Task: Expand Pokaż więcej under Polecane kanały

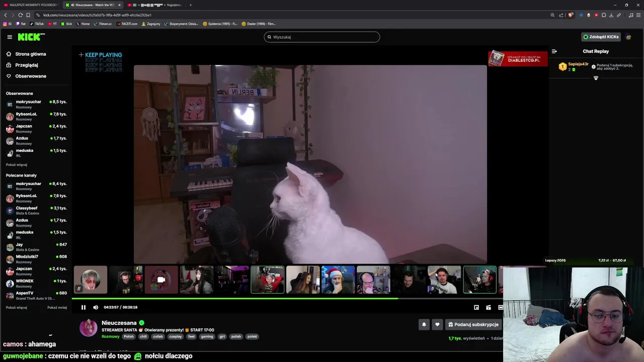Action: click(x=17, y=307)
